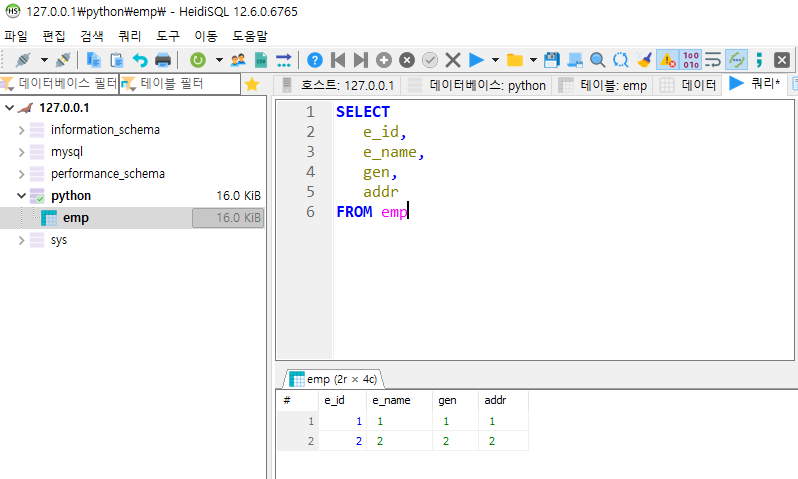This screenshot has height=479, width=798.
Task: Switch to the 테이블: emp tab
Action: click(603, 85)
